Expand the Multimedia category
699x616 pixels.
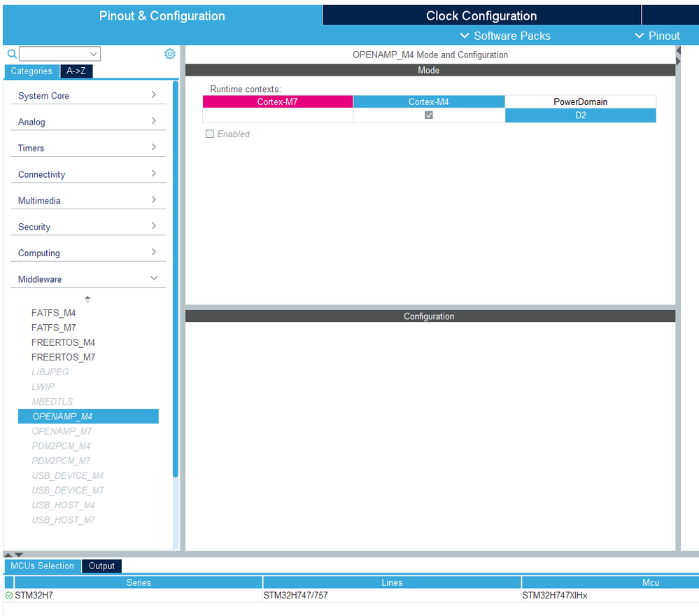(88, 201)
